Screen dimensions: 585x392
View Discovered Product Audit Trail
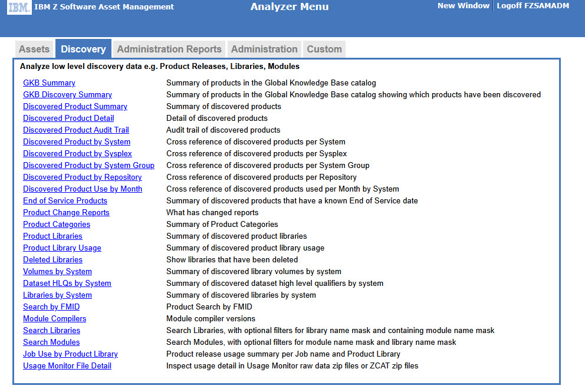click(76, 130)
